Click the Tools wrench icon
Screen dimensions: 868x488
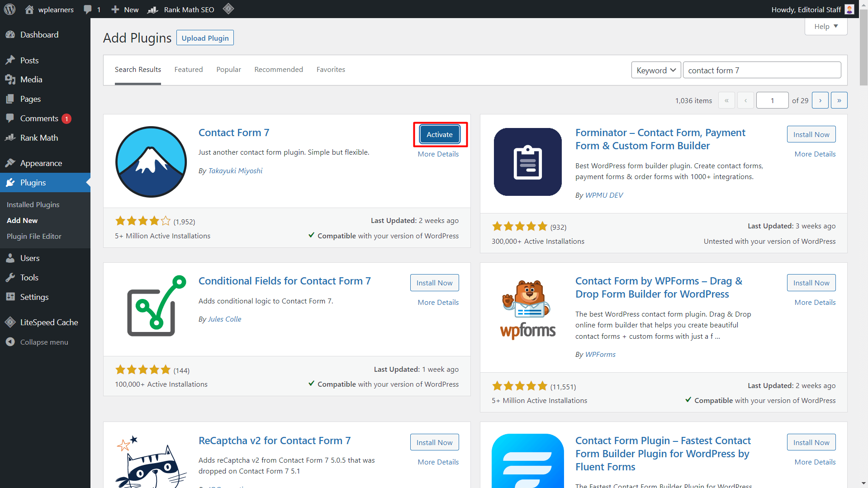[10, 278]
